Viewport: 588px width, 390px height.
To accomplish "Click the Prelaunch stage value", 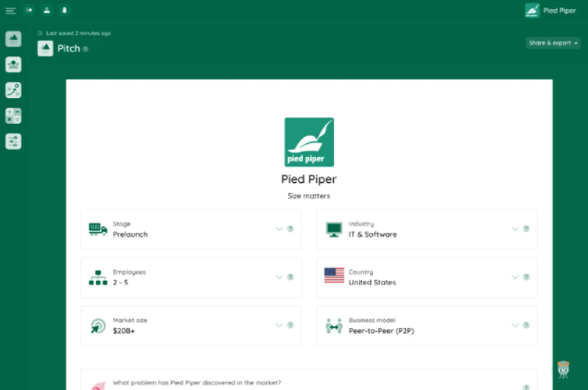I will [x=130, y=234].
